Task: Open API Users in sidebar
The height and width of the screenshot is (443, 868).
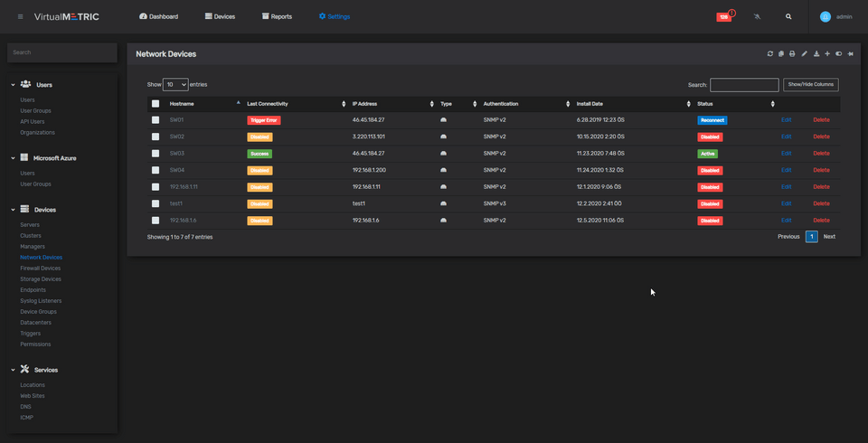Action: [33, 121]
